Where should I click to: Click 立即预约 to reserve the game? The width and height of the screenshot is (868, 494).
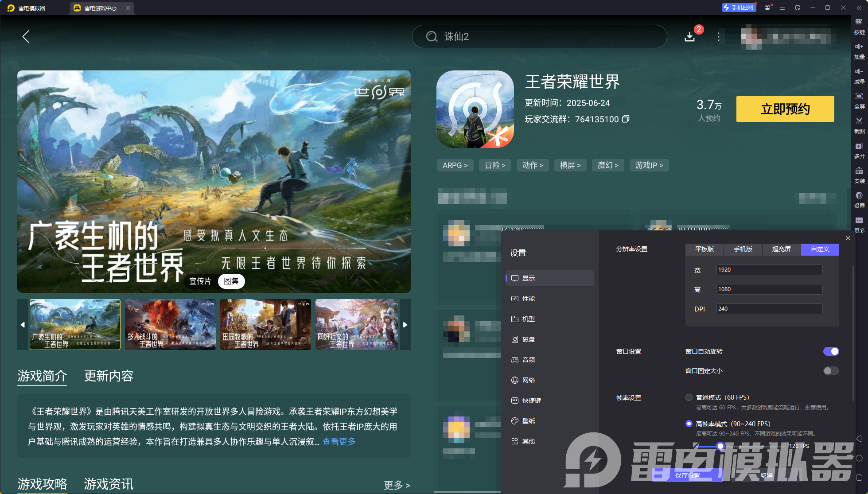tap(785, 109)
